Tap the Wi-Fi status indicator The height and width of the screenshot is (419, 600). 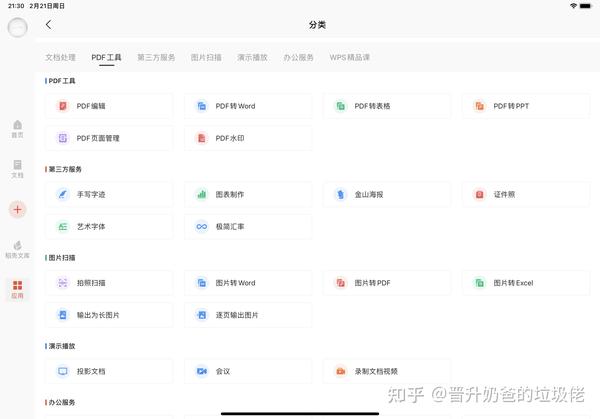573,6
